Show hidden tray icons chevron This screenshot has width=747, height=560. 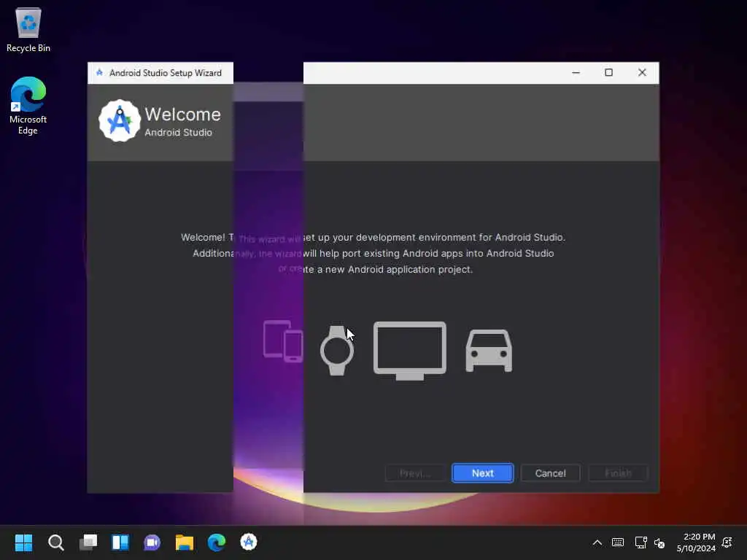[x=597, y=542]
